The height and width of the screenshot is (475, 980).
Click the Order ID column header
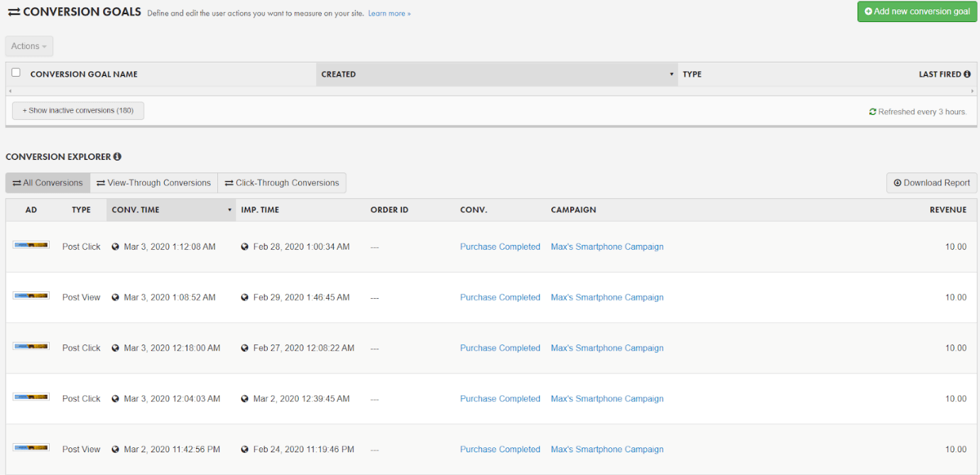[389, 209]
